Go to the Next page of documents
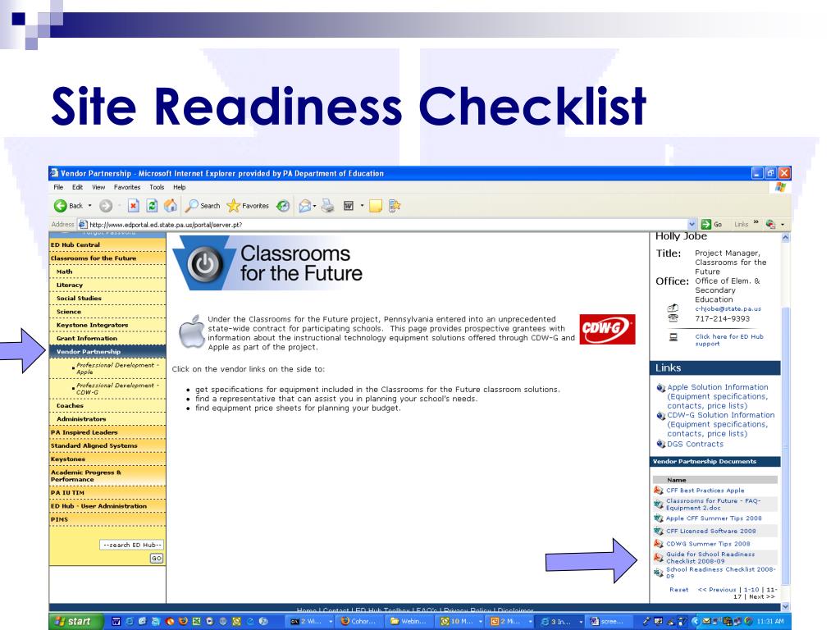 761,597
